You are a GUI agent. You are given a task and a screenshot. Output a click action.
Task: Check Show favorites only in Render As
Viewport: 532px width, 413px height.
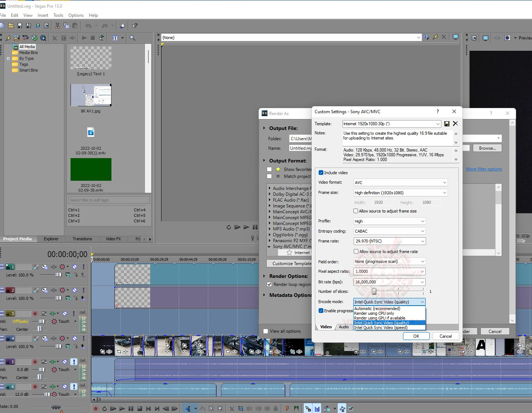(x=269, y=169)
